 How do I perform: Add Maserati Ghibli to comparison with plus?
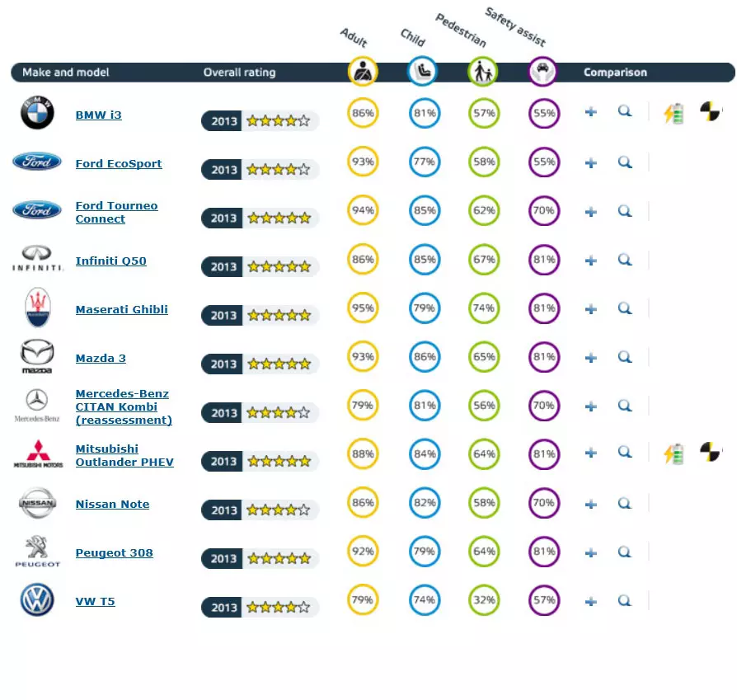pos(591,309)
